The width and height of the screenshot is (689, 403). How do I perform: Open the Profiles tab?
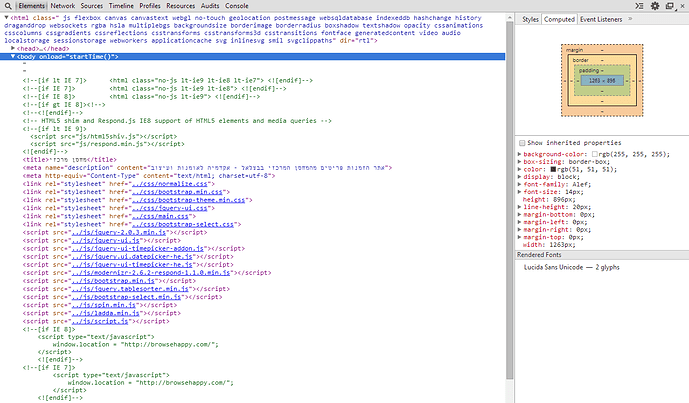tap(150, 6)
